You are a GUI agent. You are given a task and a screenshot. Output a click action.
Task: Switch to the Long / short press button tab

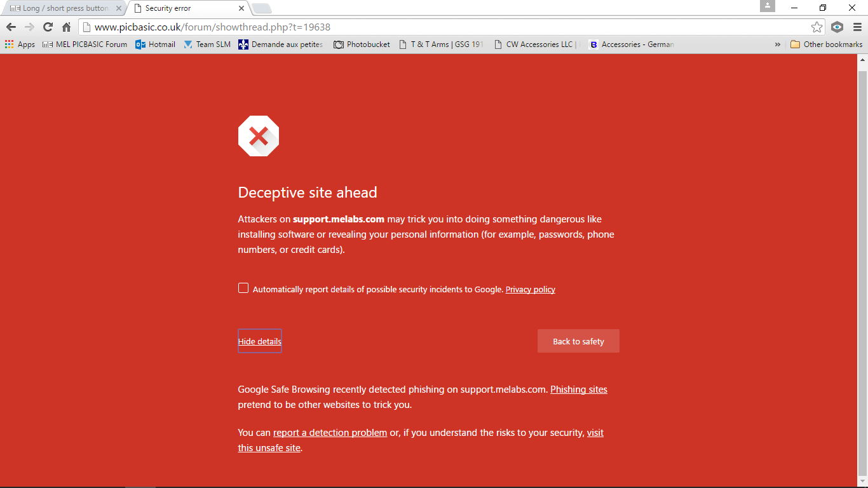pos(64,8)
